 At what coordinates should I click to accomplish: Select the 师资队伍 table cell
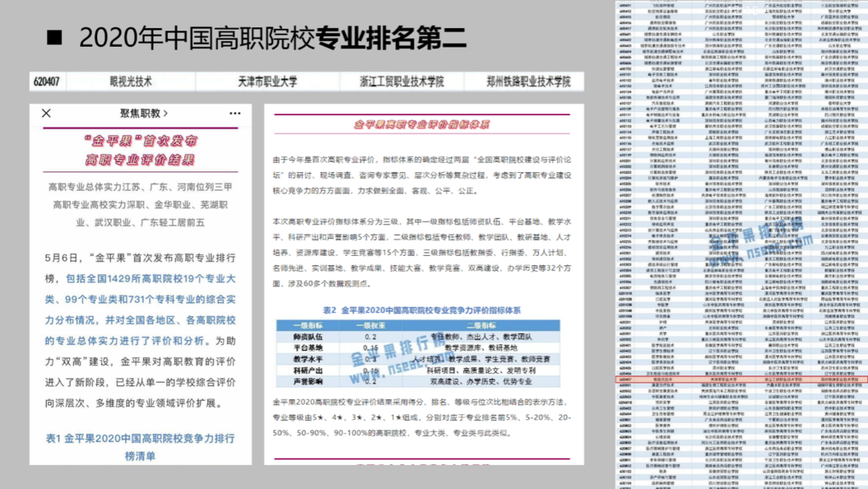[308, 337]
